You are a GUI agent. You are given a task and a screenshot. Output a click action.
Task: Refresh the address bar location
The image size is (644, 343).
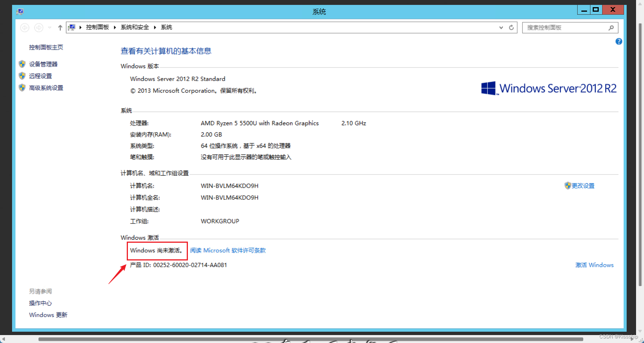(x=511, y=28)
